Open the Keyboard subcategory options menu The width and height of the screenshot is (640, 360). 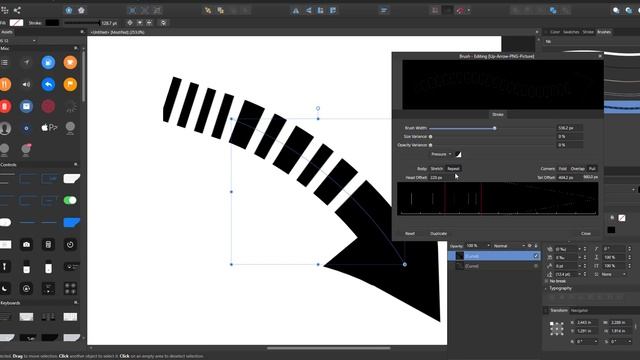tap(76, 303)
